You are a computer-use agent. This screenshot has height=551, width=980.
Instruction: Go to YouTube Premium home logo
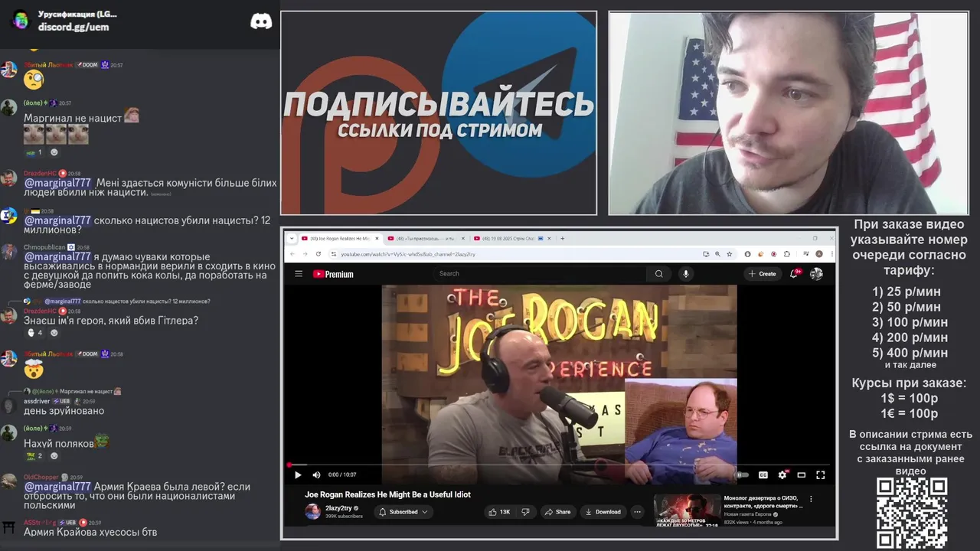tap(333, 274)
